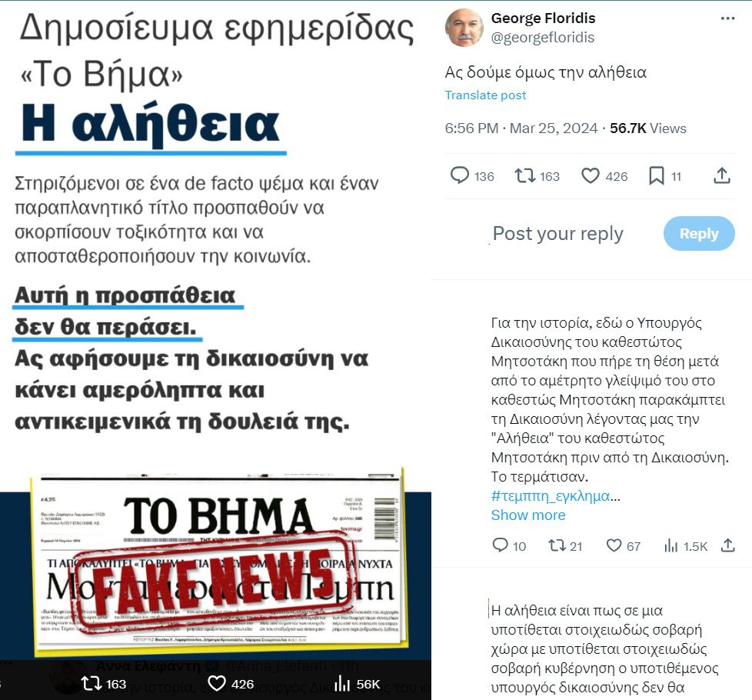Expand reply text with Show more

528,515
